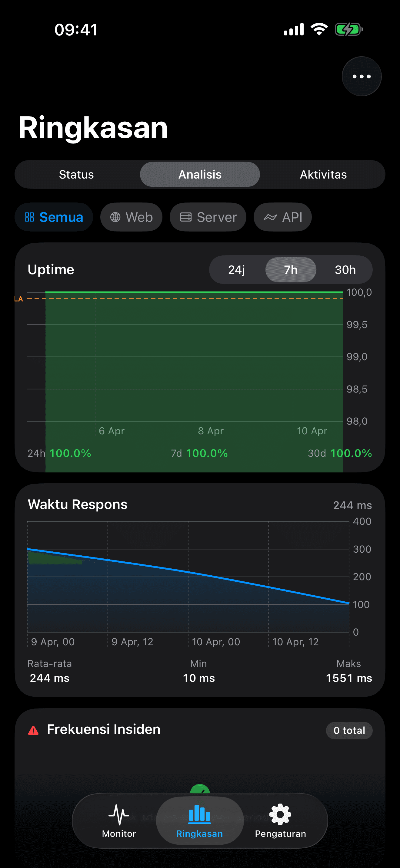400x868 pixels.
Task: Tap the Monitor heartbeat icon
Action: tap(119, 814)
